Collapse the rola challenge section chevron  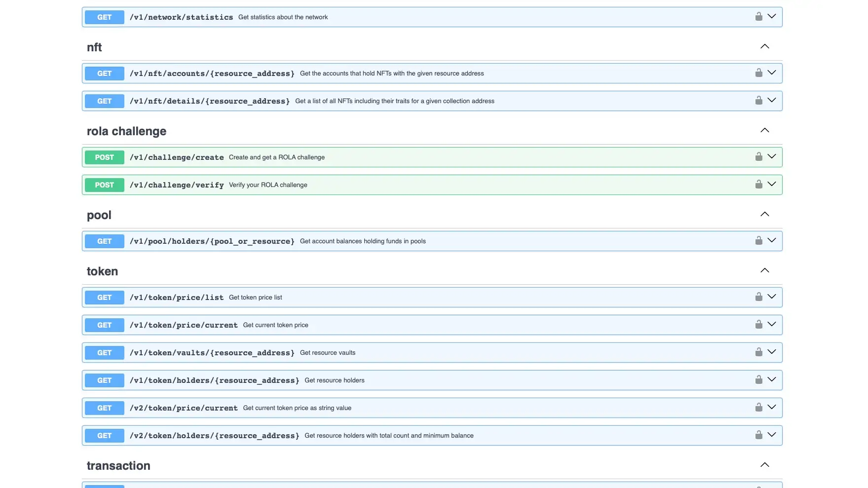point(764,131)
